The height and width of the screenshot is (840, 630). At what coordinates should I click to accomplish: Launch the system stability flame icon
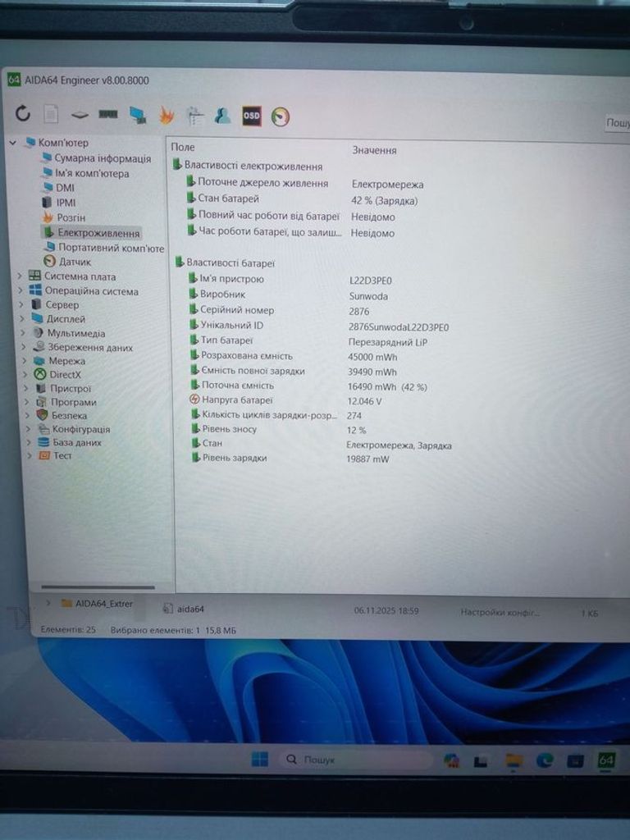click(x=167, y=115)
